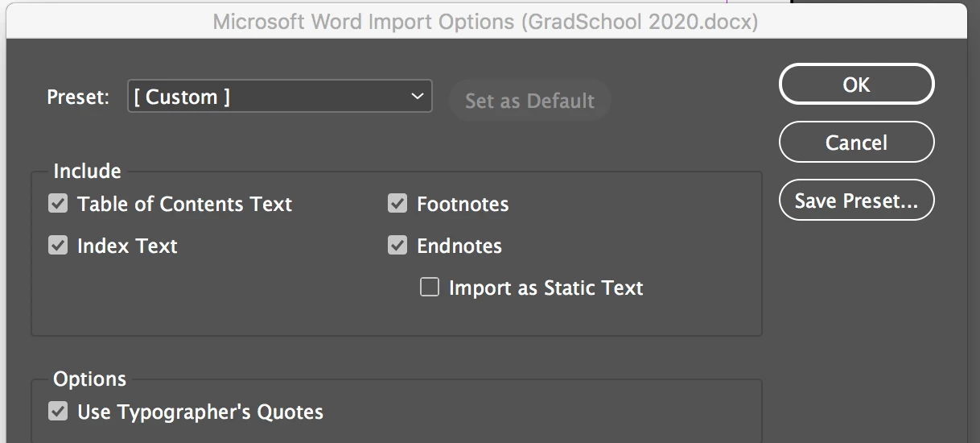
Task: Enable the Import as Static Text checkbox
Action: coord(430,288)
